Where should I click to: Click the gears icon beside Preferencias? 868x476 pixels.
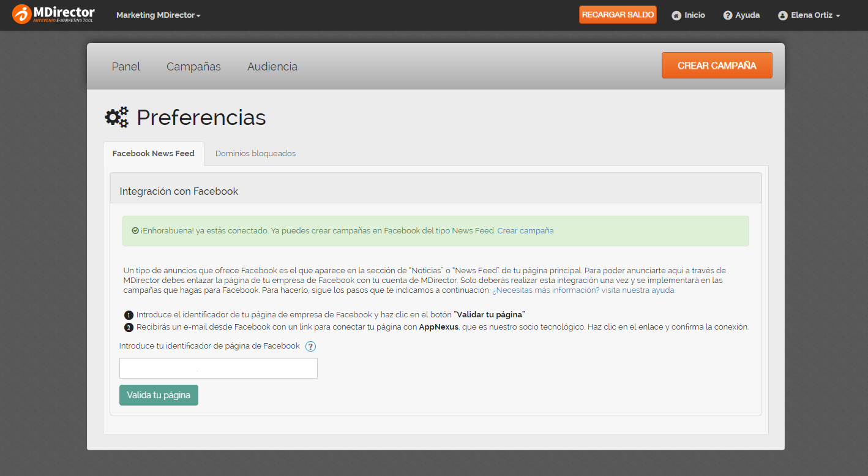coord(117,117)
